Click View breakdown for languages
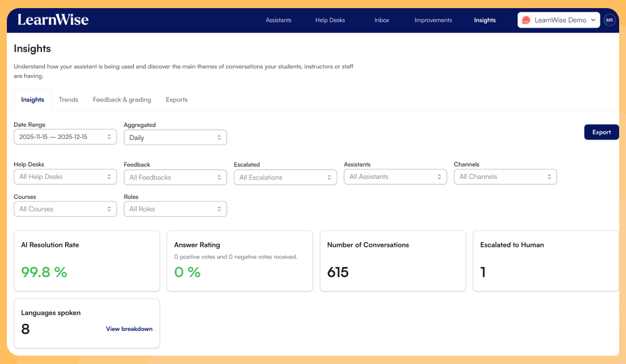The height and width of the screenshot is (364, 626). pyautogui.click(x=129, y=329)
